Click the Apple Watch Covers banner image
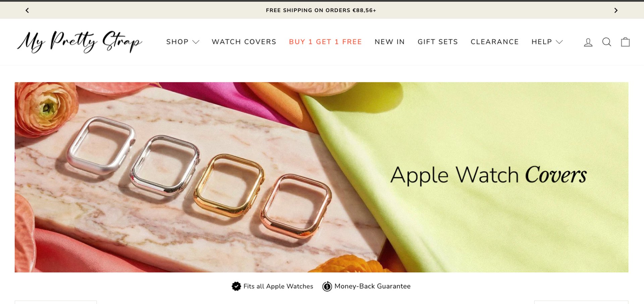The width and height of the screenshot is (644, 304). click(321, 177)
